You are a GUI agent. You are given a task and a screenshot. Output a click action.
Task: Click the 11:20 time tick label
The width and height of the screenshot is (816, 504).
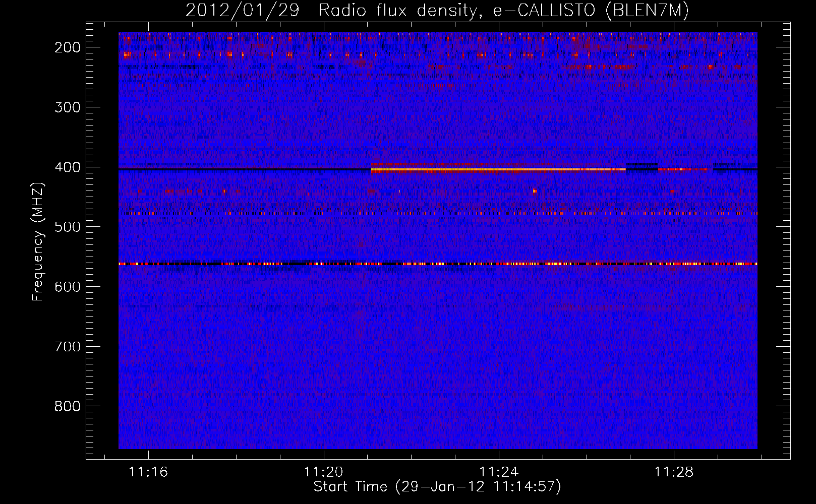(x=323, y=472)
